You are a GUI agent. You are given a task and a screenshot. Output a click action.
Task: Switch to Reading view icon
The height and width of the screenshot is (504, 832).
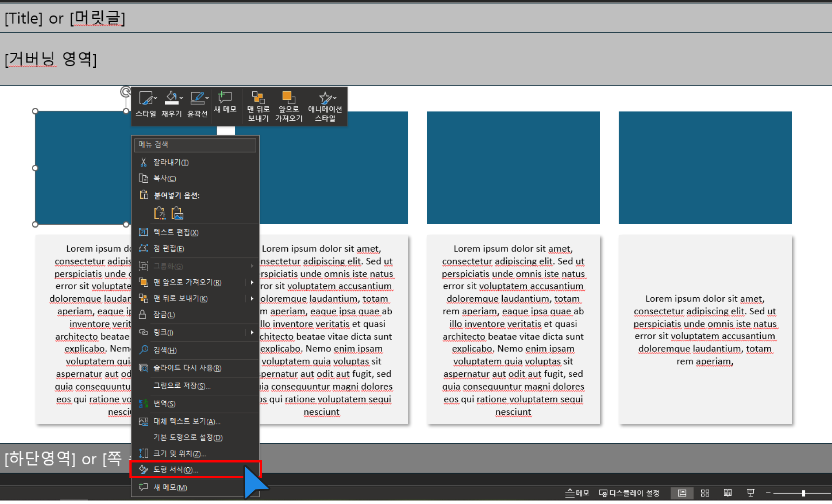(x=728, y=493)
